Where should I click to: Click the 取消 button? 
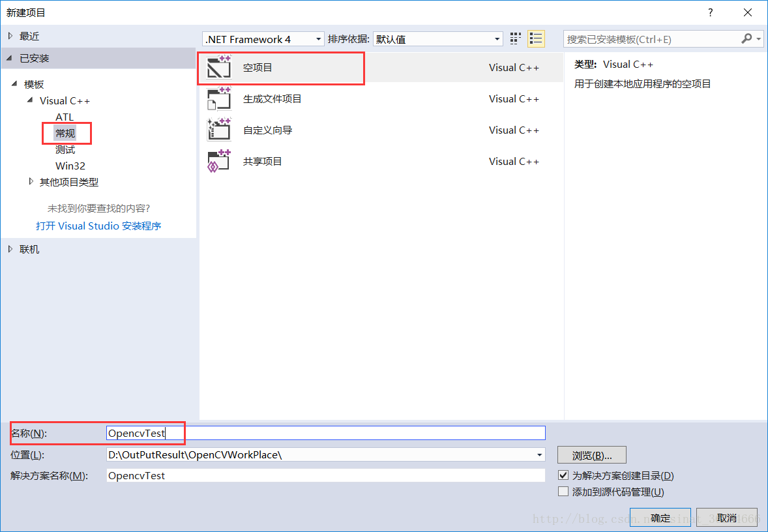[727, 518]
